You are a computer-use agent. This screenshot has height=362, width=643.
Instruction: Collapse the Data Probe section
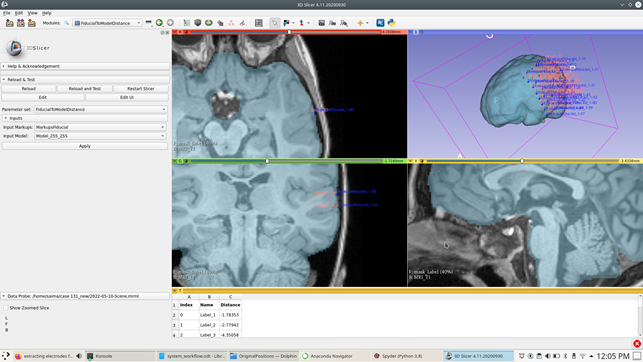[x=85, y=296]
